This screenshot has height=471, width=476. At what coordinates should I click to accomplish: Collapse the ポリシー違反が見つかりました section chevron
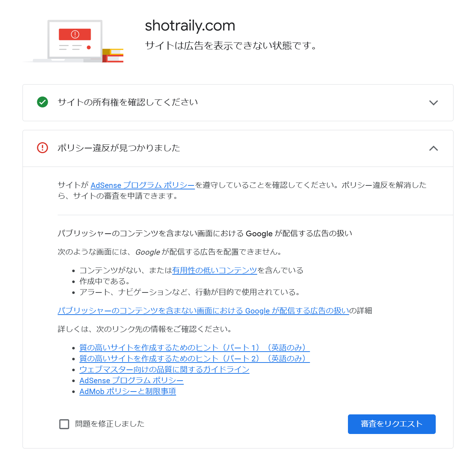pos(433,148)
